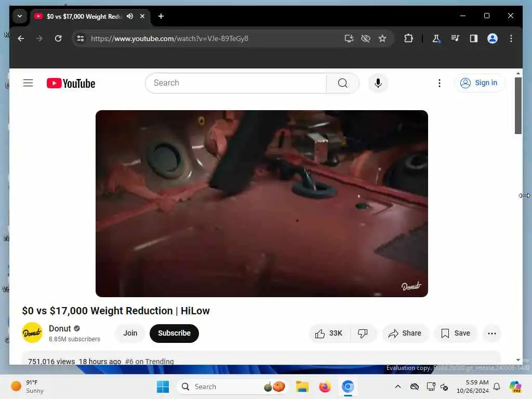Open more actions ellipsis under video

click(x=492, y=334)
